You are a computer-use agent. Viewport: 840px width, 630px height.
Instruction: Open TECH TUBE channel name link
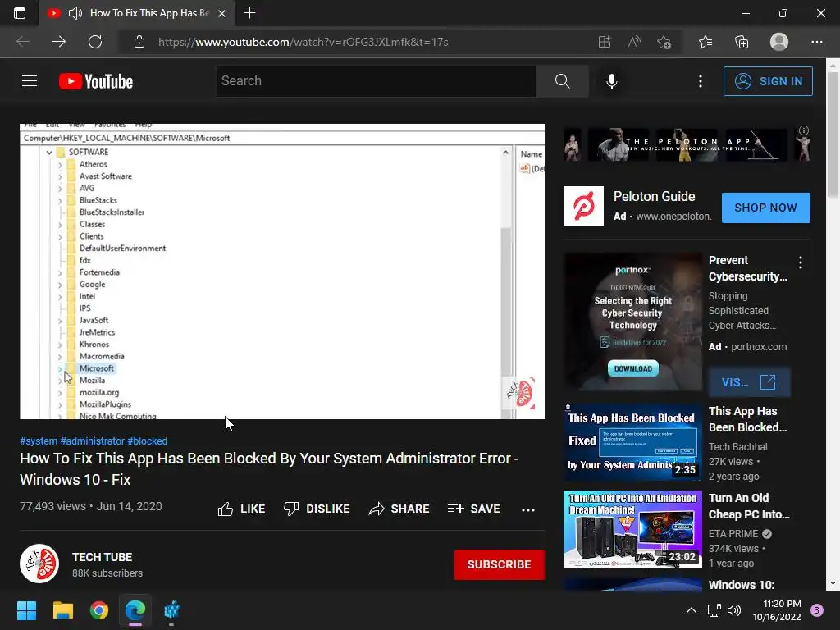click(103, 557)
